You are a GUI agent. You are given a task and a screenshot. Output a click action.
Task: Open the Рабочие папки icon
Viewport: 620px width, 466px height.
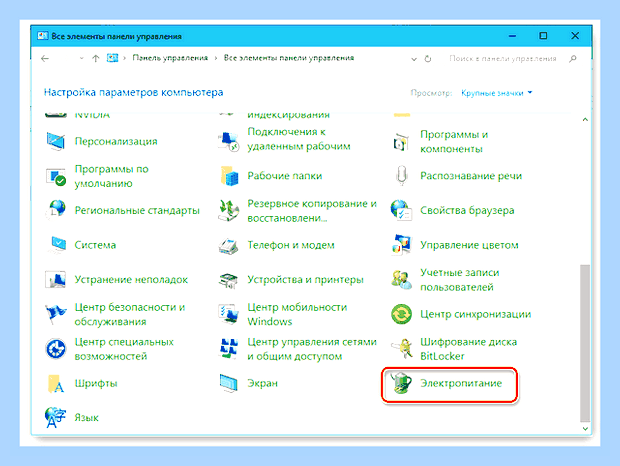[229, 176]
